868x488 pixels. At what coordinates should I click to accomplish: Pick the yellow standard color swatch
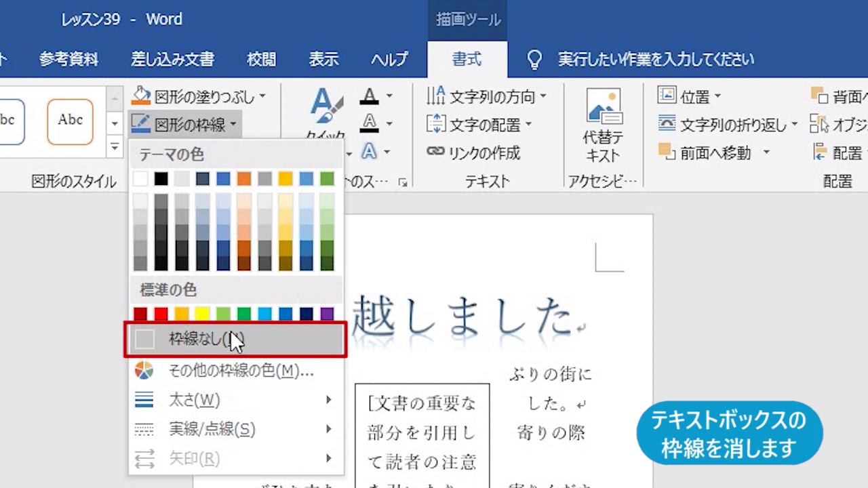(202, 314)
